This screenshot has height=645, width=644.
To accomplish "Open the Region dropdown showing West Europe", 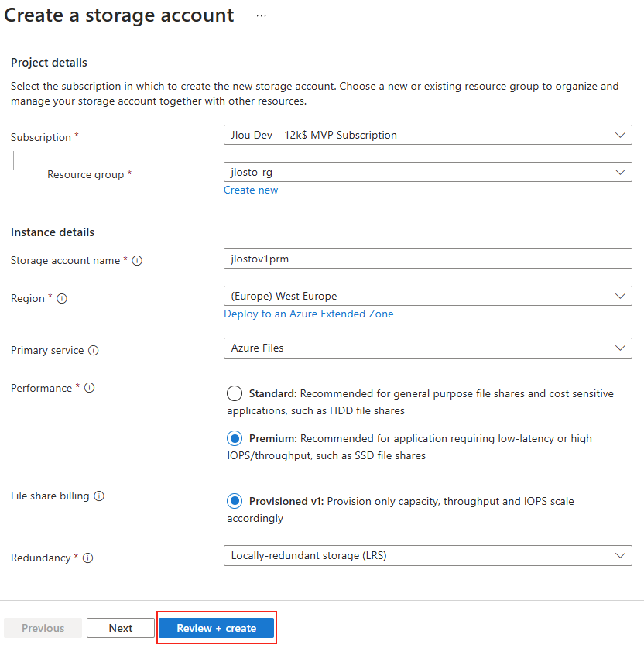I will coord(428,296).
